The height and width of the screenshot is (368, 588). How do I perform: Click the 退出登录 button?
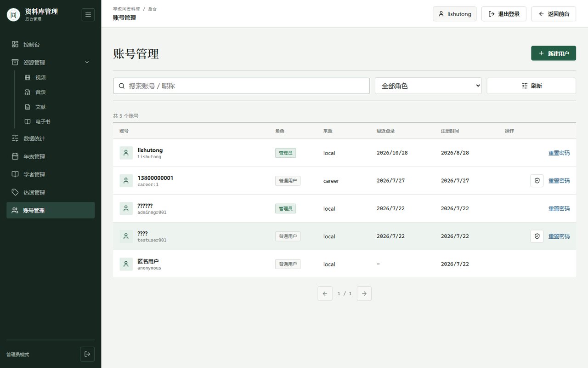pos(504,14)
